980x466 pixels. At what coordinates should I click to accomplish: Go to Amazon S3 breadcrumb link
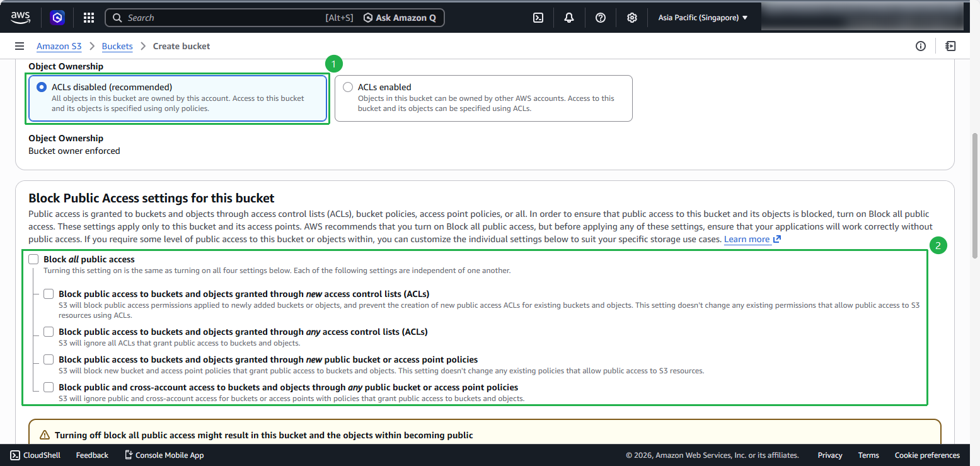tap(59, 46)
